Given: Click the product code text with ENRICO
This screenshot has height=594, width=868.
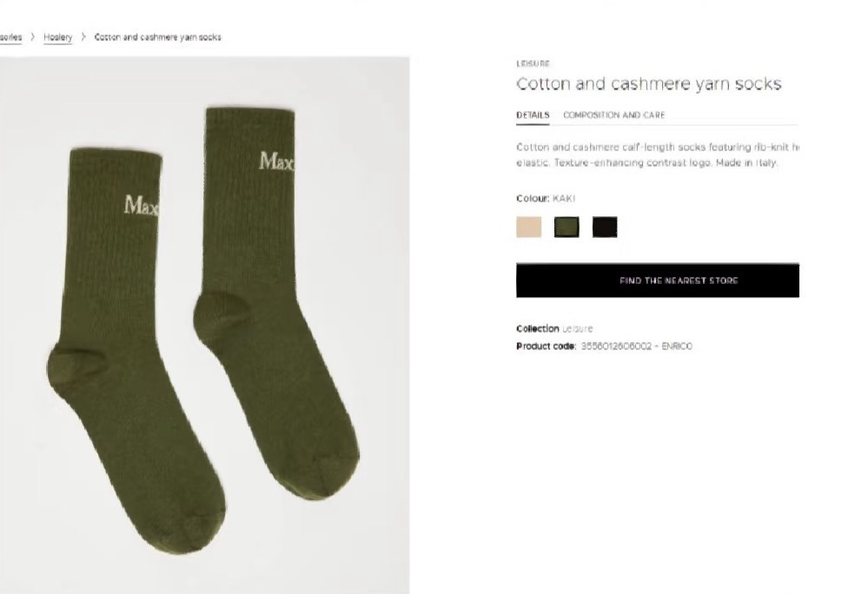Looking at the screenshot, I should 637,346.
